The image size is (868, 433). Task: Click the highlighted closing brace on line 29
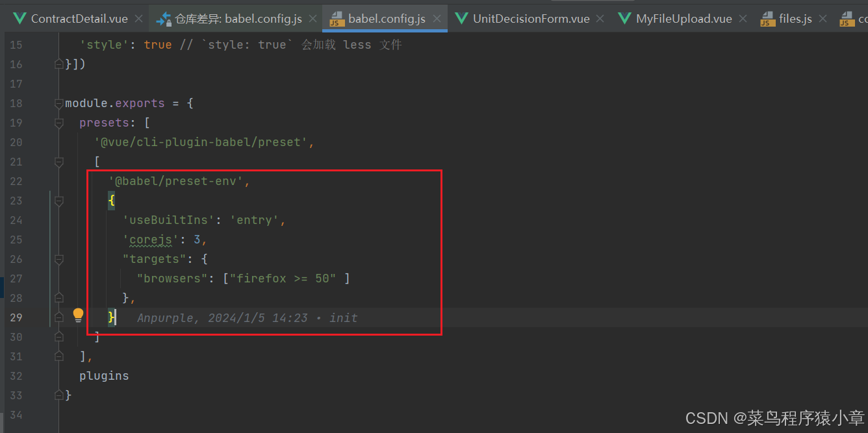[x=112, y=317]
